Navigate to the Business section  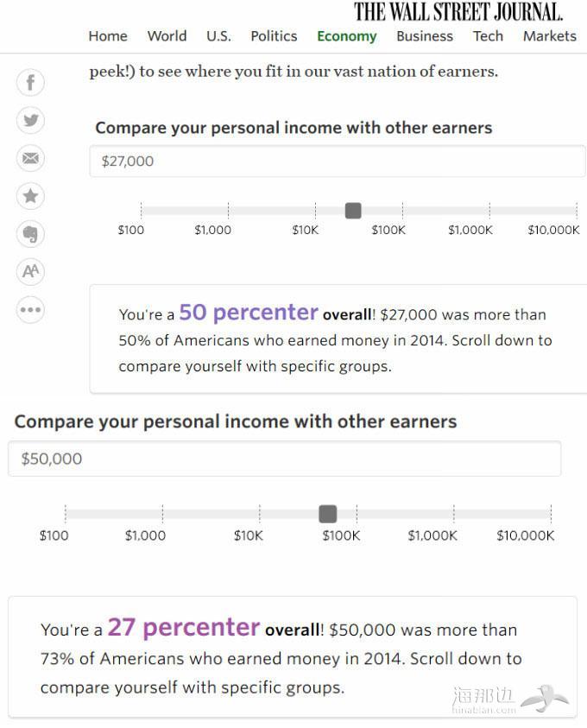(x=425, y=36)
